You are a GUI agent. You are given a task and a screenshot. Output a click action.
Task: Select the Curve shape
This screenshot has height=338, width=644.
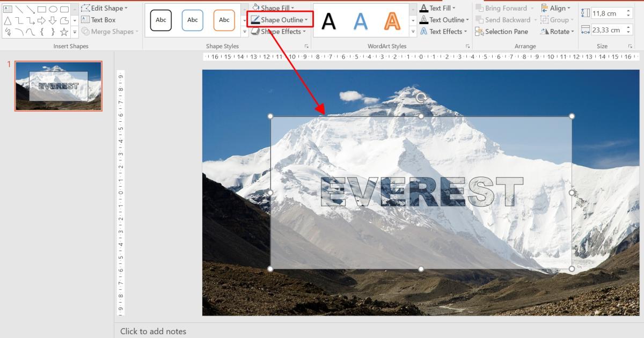point(31,32)
